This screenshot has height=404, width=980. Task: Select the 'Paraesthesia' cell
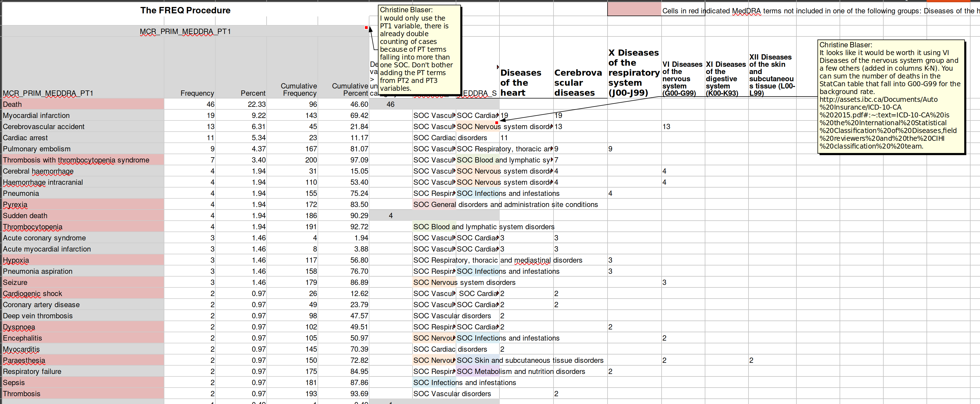click(83, 360)
